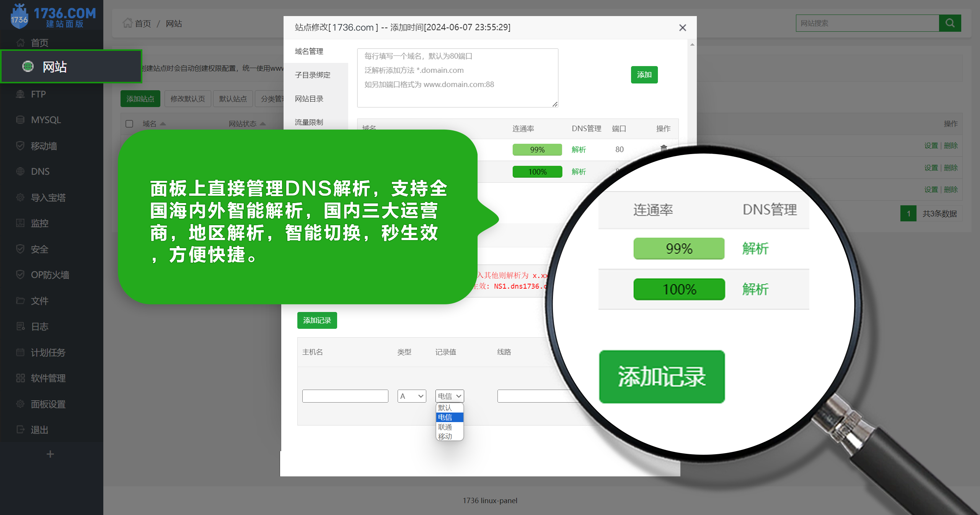980x515 pixels.
Task: Close the 站点修改 dialog
Action: pos(682,28)
